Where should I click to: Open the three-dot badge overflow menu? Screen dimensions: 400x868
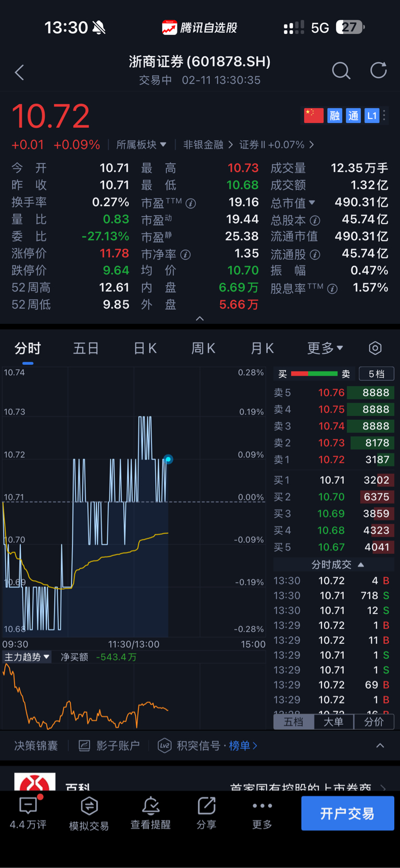[x=384, y=115]
